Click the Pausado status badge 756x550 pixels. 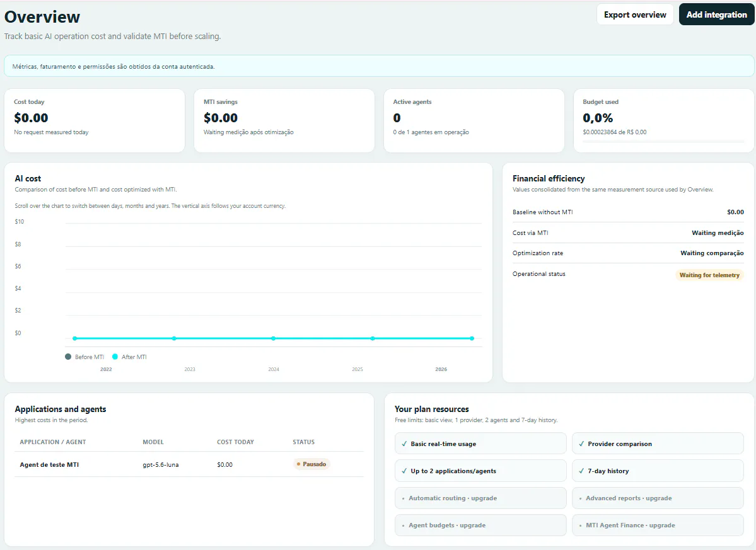click(x=311, y=464)
